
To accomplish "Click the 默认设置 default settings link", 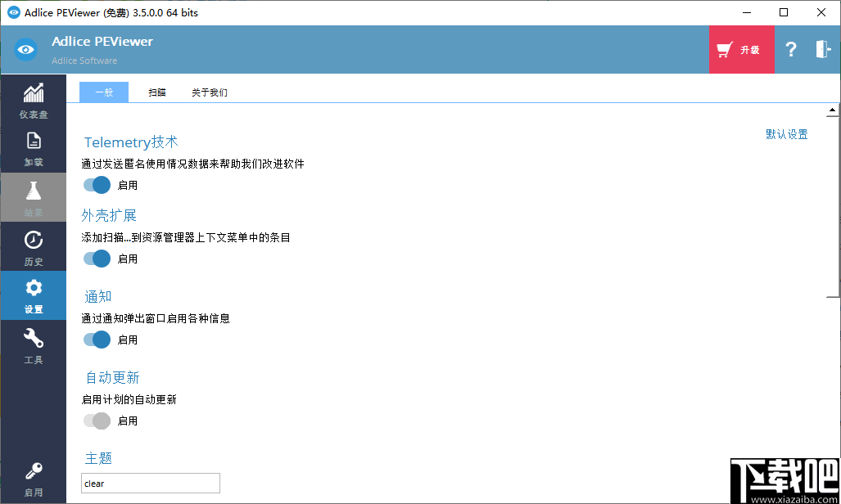I will (785, 133).
